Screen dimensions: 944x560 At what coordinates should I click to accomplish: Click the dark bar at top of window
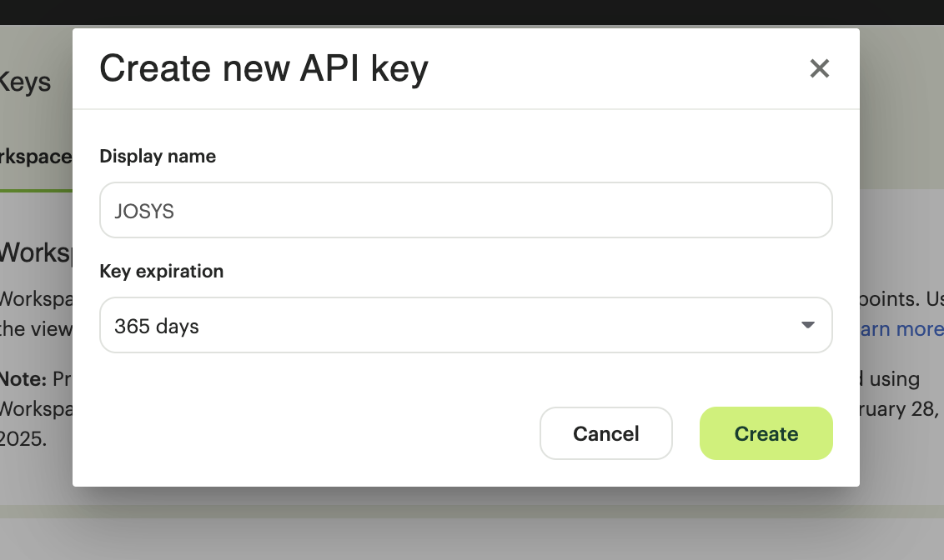(x=472, y=12)
